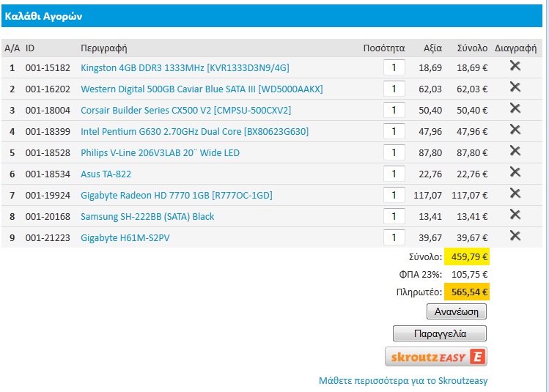Delete the Philips V-Line monitor row

[515, 151]
